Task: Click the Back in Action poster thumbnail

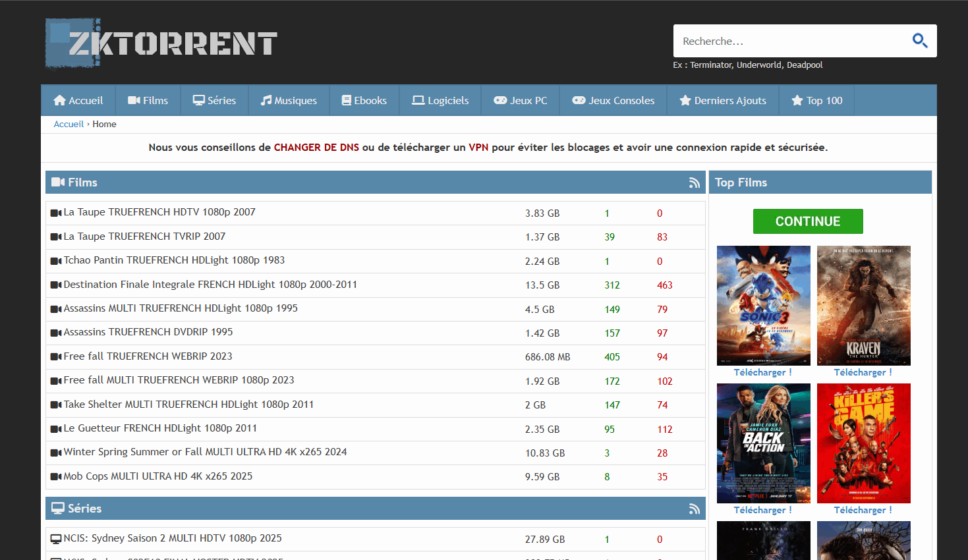Action: 764,443
